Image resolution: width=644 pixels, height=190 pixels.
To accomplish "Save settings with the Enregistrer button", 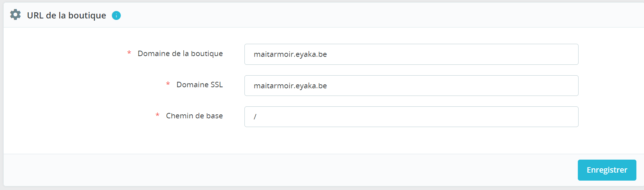I will tap(607, 170).
